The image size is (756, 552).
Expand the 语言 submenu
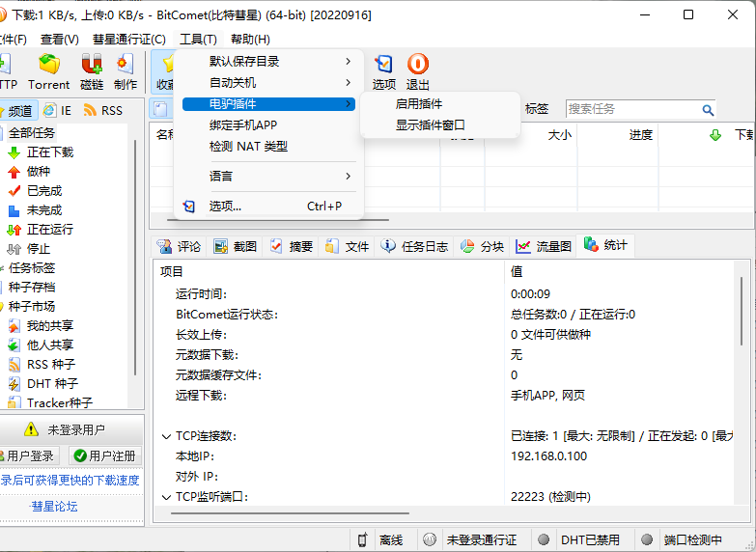[268, 176]
